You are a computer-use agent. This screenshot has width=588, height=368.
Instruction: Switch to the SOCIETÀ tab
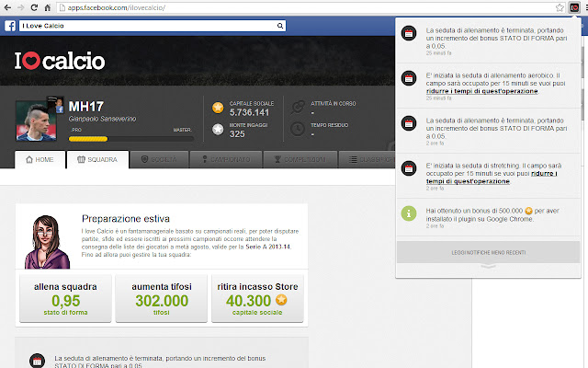click(159, 159)
